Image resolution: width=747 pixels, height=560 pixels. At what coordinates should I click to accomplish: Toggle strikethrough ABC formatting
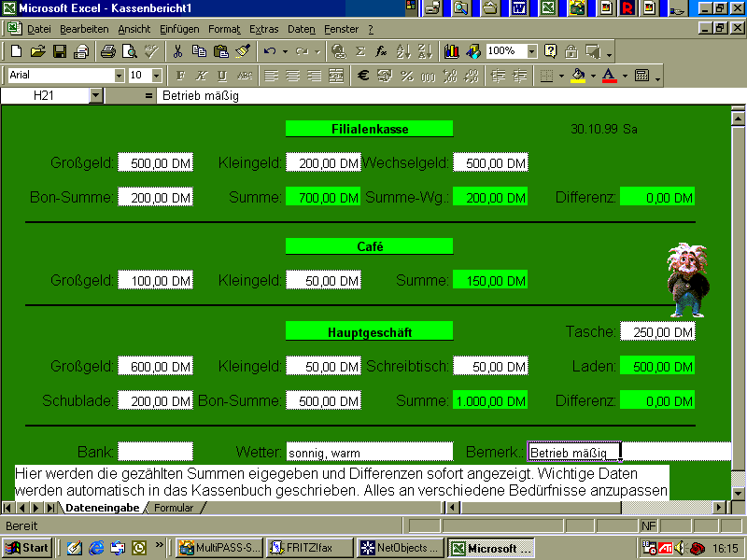pyautogui.click(x=245, y=76)
